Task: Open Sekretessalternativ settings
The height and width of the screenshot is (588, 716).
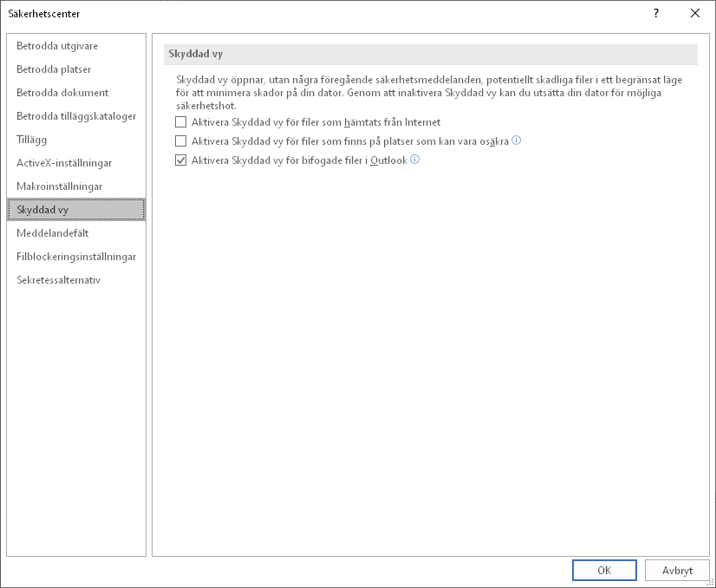Action: (x=59, y=280)
